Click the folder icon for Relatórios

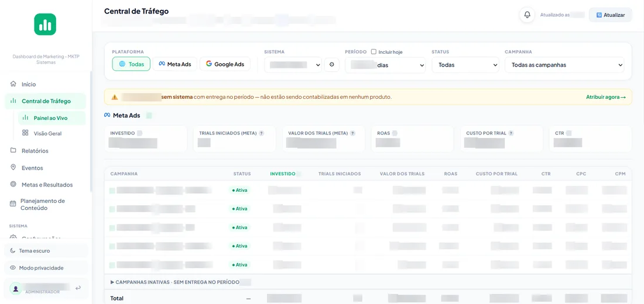13,150
